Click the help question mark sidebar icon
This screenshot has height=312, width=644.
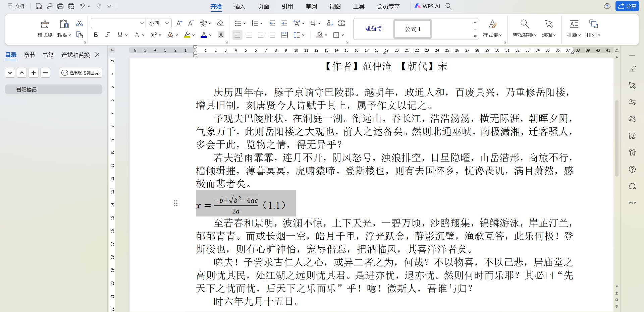[632, 169]
